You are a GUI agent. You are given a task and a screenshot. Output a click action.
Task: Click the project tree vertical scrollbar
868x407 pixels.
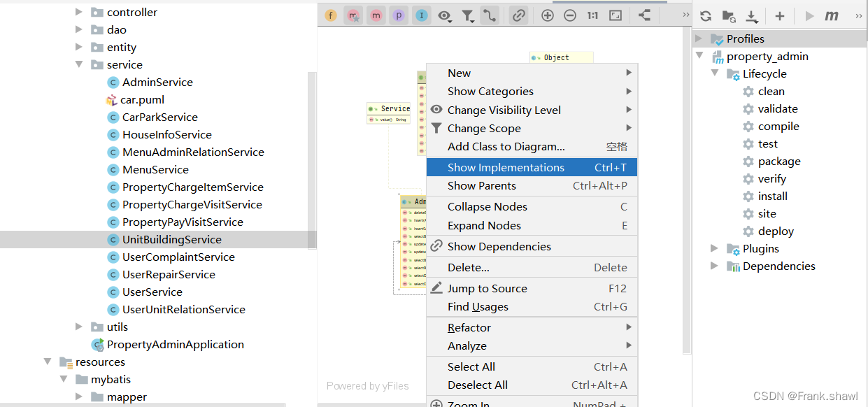click(312, 161)
